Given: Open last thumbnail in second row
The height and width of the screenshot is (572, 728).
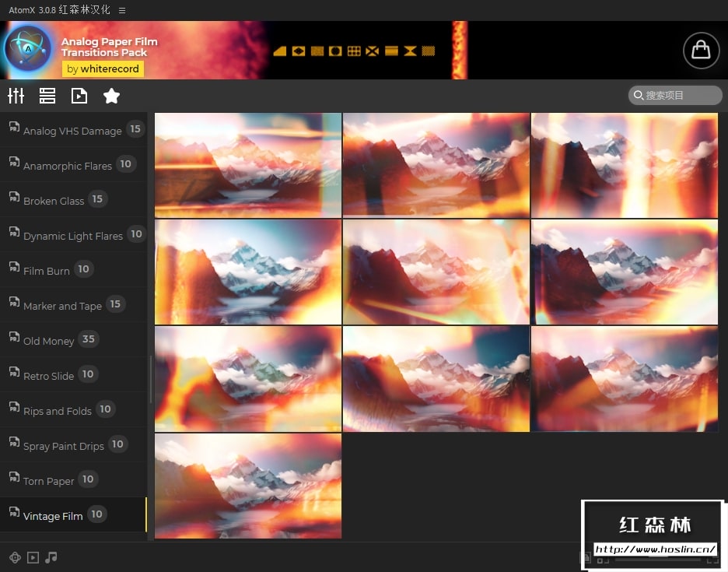Looking at the screenshot, I should tap(625, 272).
